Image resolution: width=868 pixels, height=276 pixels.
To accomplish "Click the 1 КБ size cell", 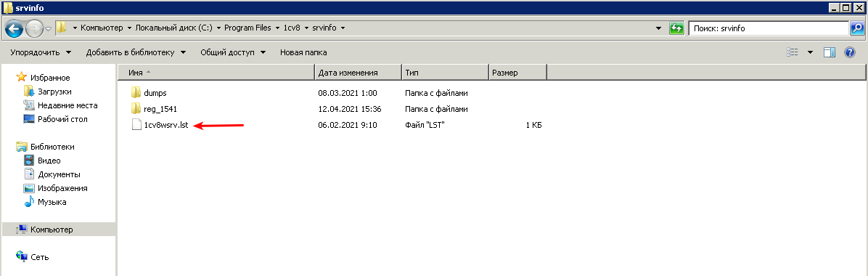I will pos(533,125).
